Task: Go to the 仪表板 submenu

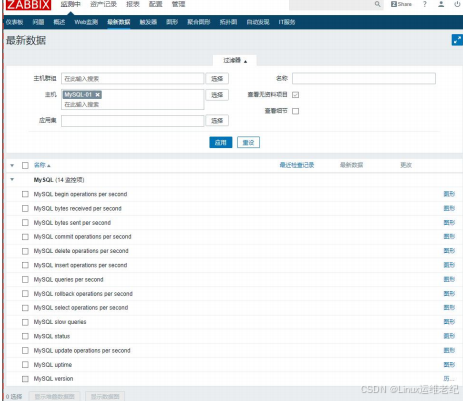Action: pyautogui.click(x=14, y=22)
